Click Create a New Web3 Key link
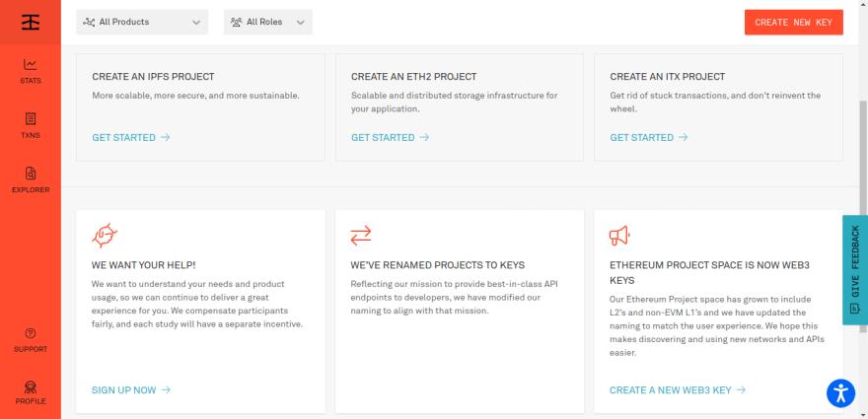 pos(678,390)
